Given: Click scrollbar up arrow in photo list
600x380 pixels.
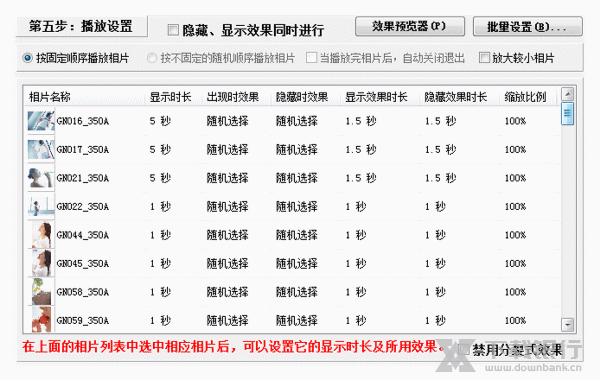Looking at the screenshot, I should tap(567, 94).
